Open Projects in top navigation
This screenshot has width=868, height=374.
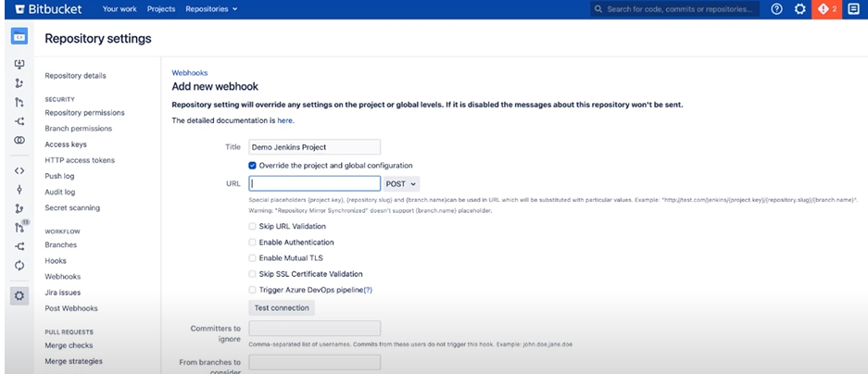pyautogui.click(x=161, y=9)
